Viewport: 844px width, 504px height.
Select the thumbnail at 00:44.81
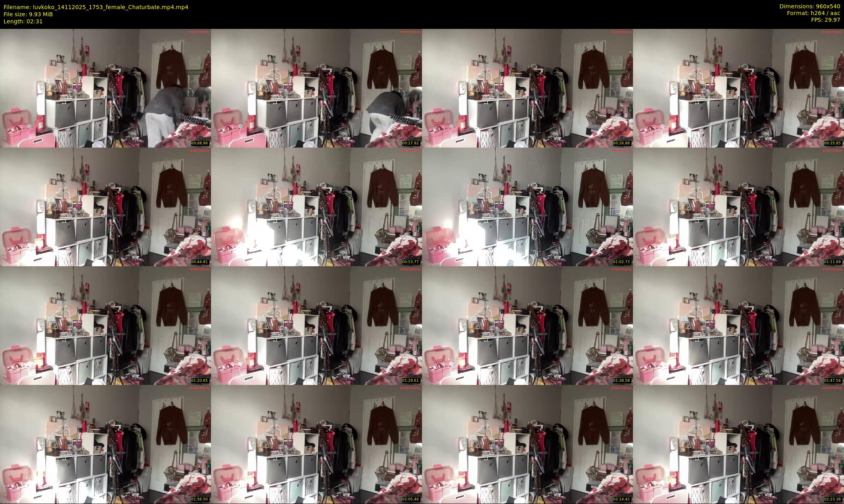[105, 207]
